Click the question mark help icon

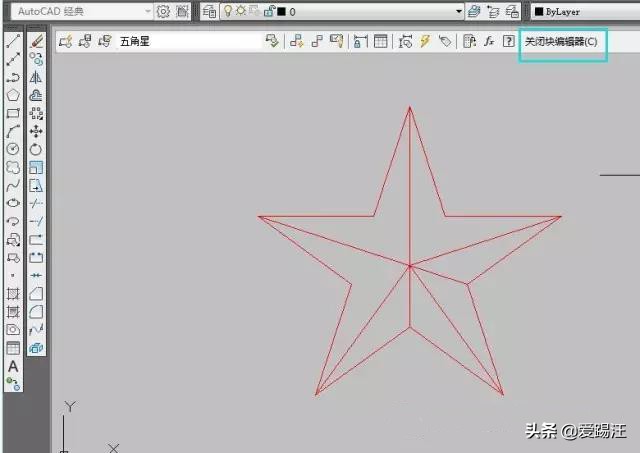pyautogui.click(x=509, y=41)
